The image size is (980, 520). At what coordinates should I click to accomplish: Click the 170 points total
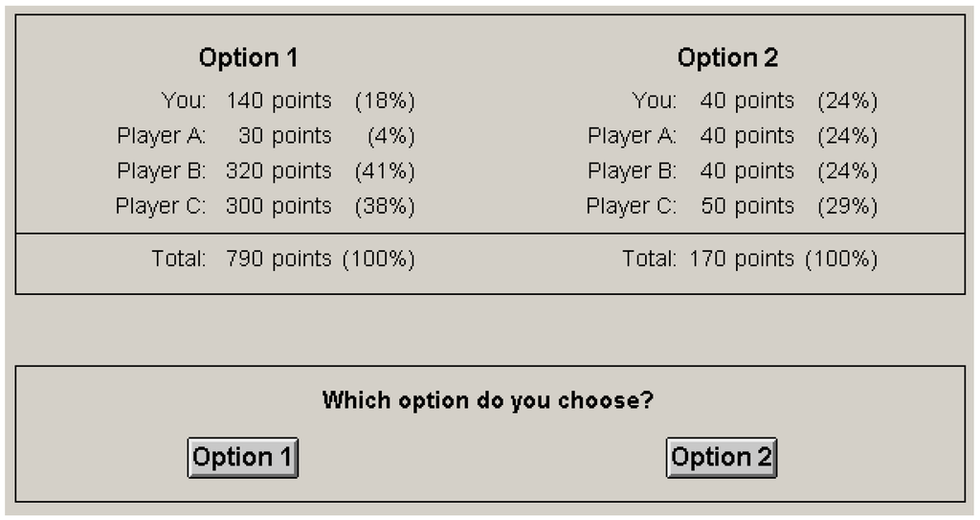741,259
